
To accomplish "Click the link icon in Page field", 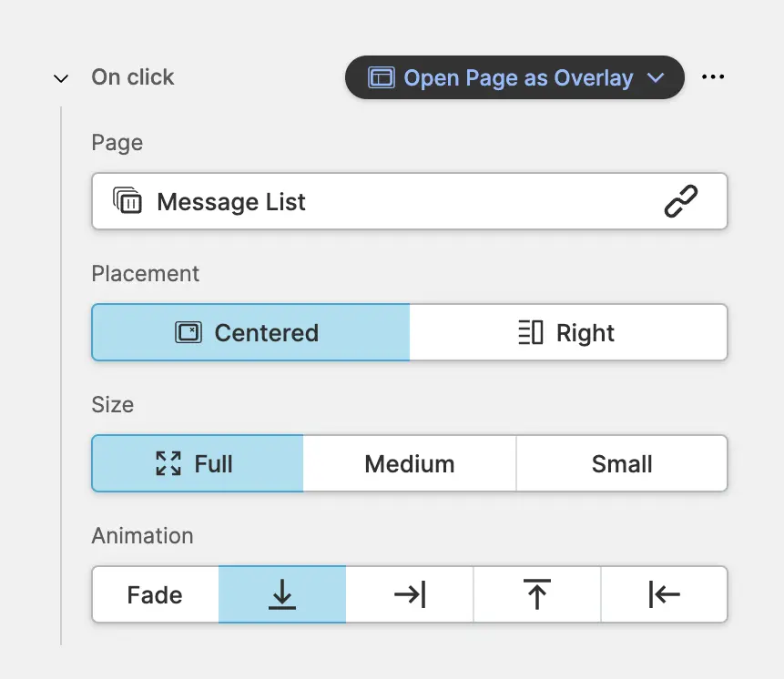I will click(x=680, y=201).
